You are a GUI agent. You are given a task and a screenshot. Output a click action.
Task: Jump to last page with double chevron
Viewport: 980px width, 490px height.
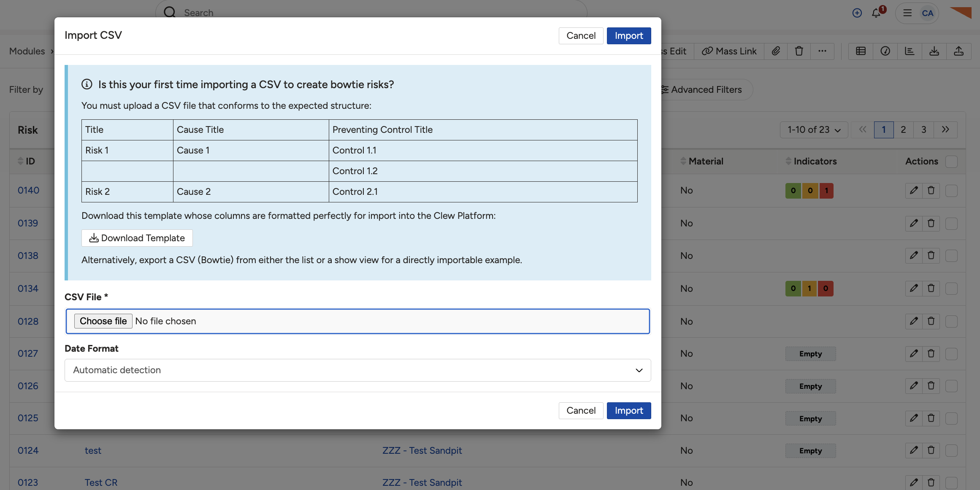(x=945, y=130)
